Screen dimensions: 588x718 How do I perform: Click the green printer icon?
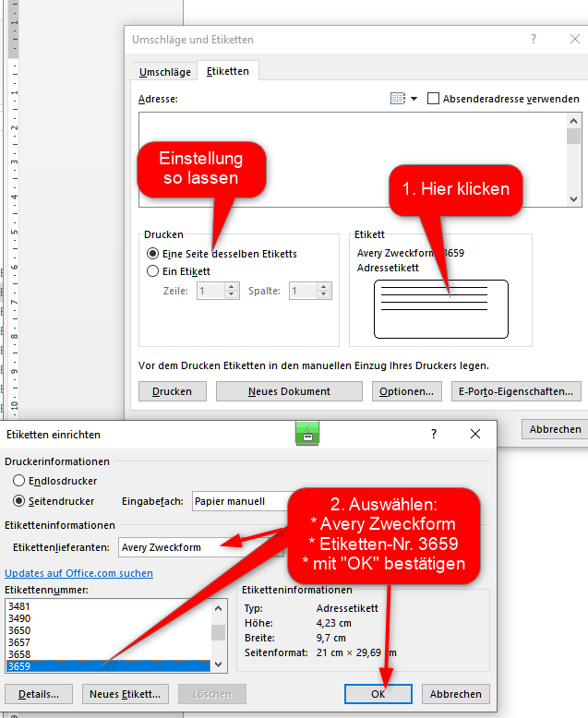pyautogui.click(x=307, y=434)
